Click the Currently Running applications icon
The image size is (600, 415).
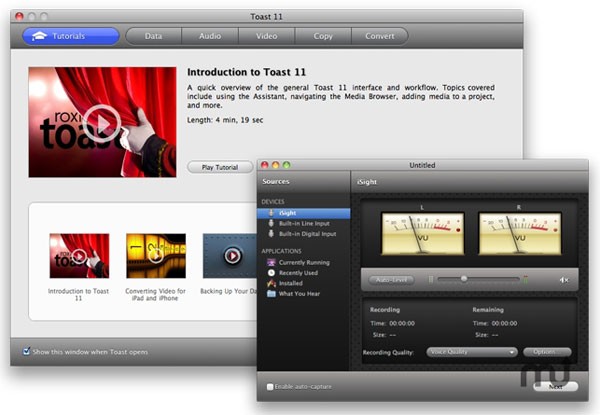[x=271, y=262]
